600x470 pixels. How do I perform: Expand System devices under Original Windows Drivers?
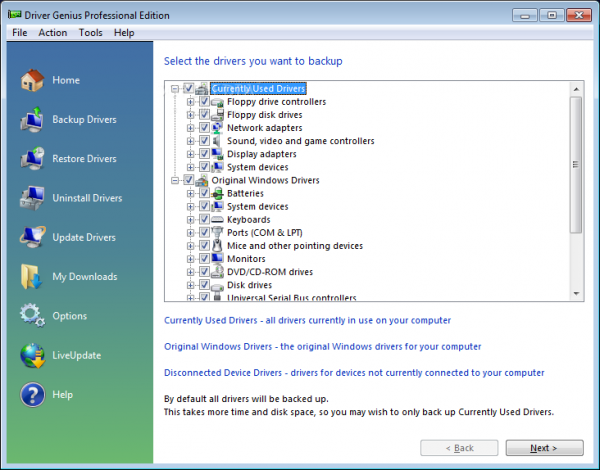pyautogui.click(x=190, y=206)
